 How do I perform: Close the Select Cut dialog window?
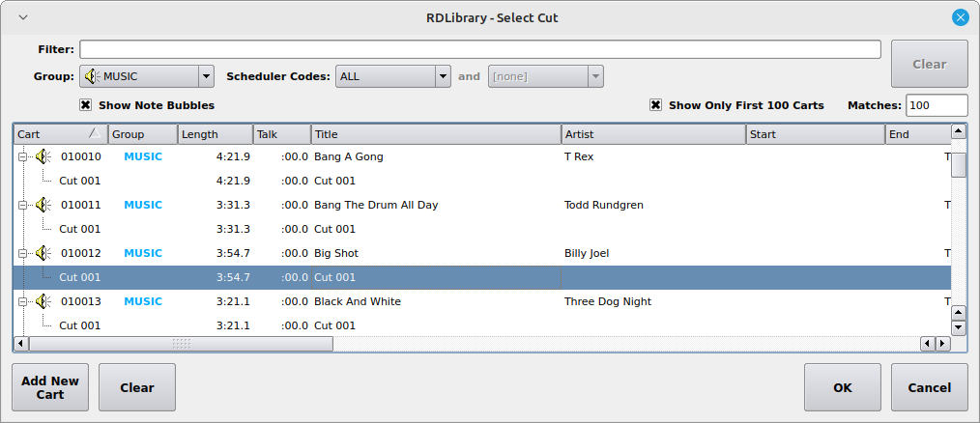[x=960, y=17]
